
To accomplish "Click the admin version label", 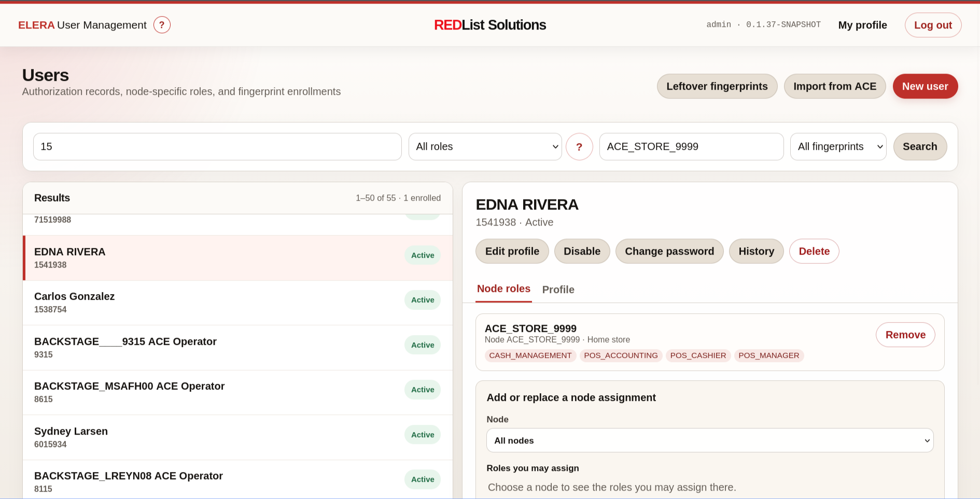I will click(763, 25).
